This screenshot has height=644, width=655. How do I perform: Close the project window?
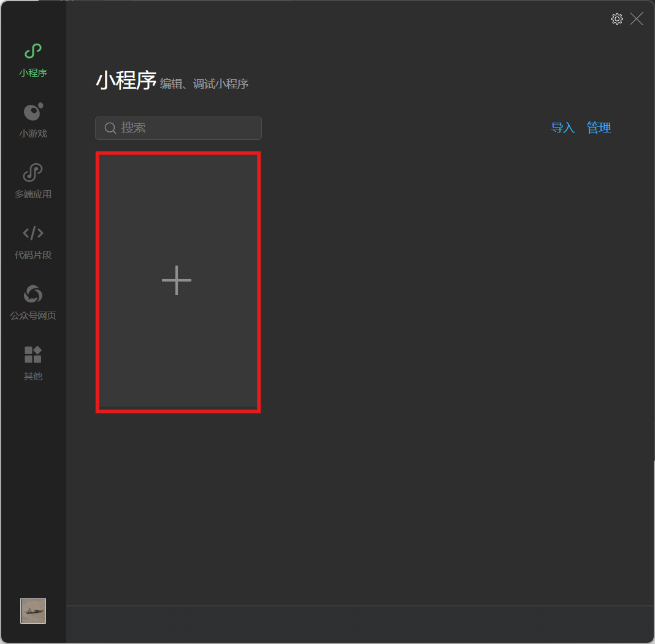[x=637, y=19]
